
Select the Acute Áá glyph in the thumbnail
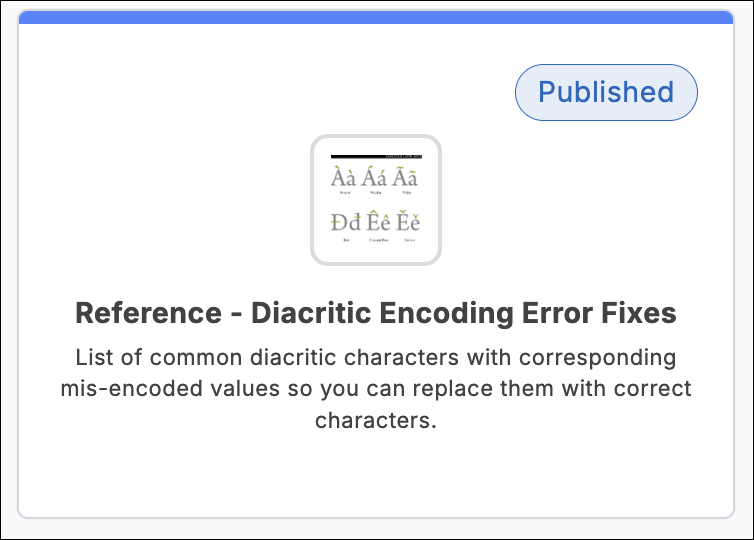point(375,179)
